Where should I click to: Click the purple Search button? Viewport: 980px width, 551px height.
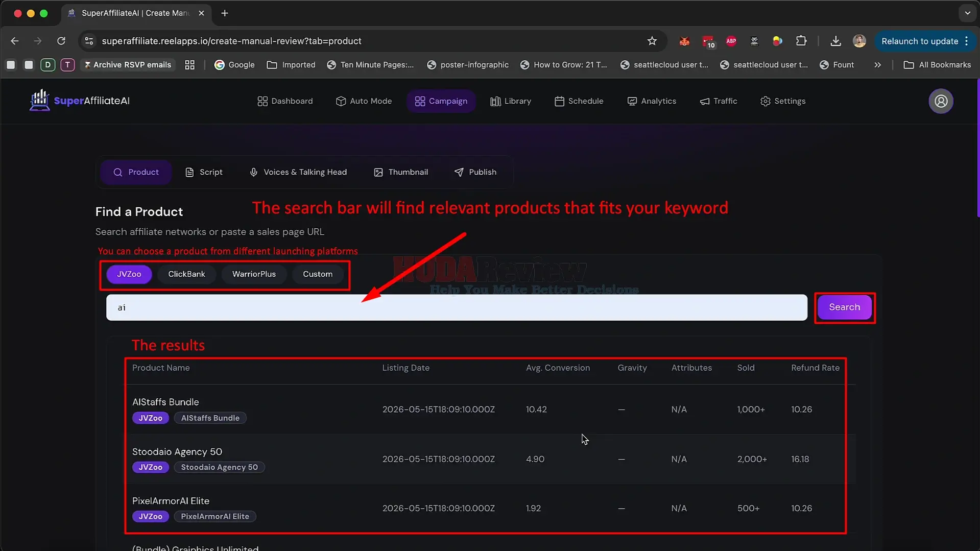click(845, 307)
